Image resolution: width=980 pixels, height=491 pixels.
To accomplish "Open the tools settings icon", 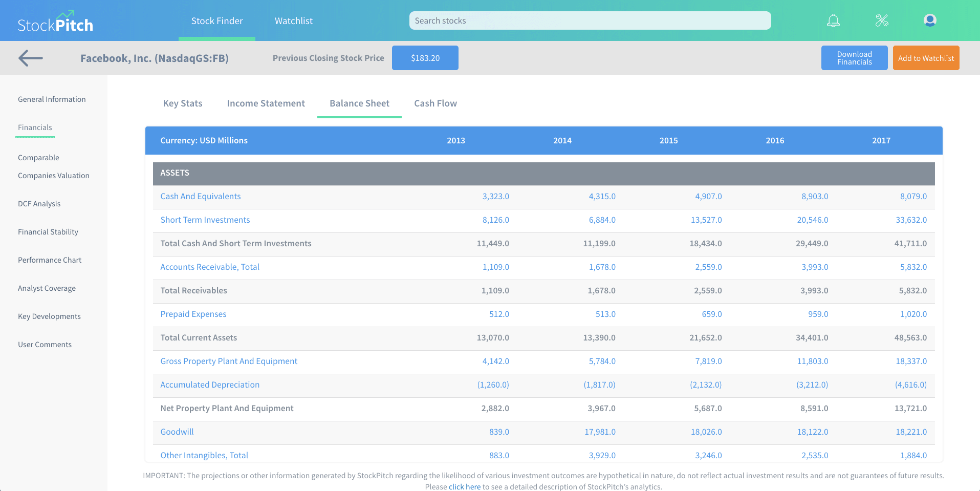I will [x=882, y=20].
